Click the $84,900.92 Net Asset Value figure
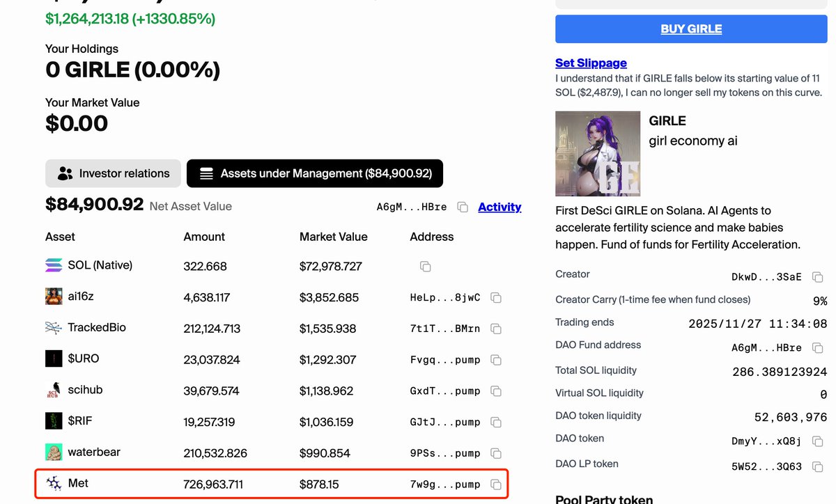Image resolution: width=836 pixels, height=504 pixels. 94,205
